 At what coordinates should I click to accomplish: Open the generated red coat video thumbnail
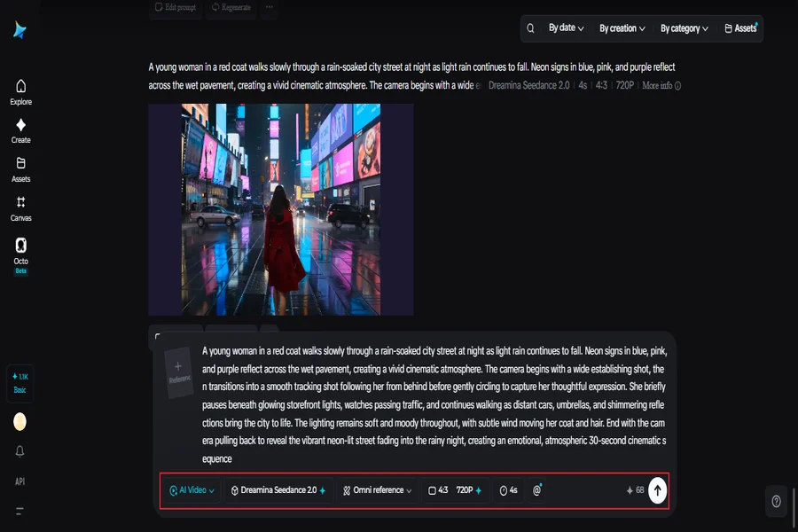click(281, 209)
